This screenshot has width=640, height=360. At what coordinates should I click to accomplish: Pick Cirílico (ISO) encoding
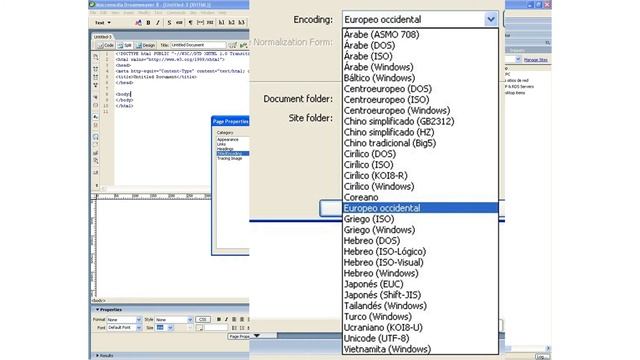point(420,164)
